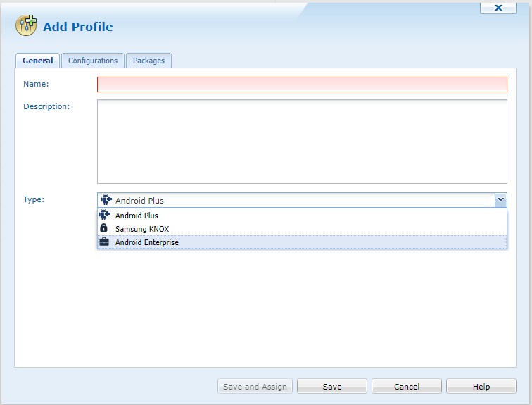532x405 pixels.
Task: Focus the Name input field
Action: tap(301, 85)
